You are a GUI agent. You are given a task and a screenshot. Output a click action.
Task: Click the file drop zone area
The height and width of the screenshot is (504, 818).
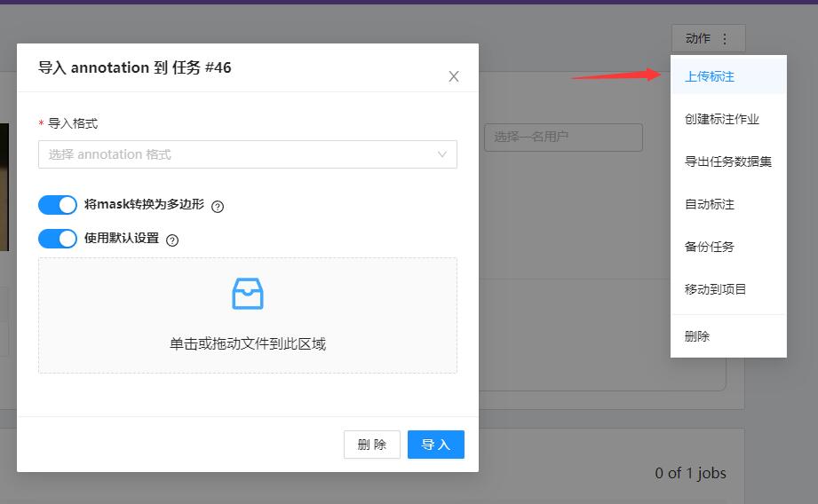coord(248,343)
